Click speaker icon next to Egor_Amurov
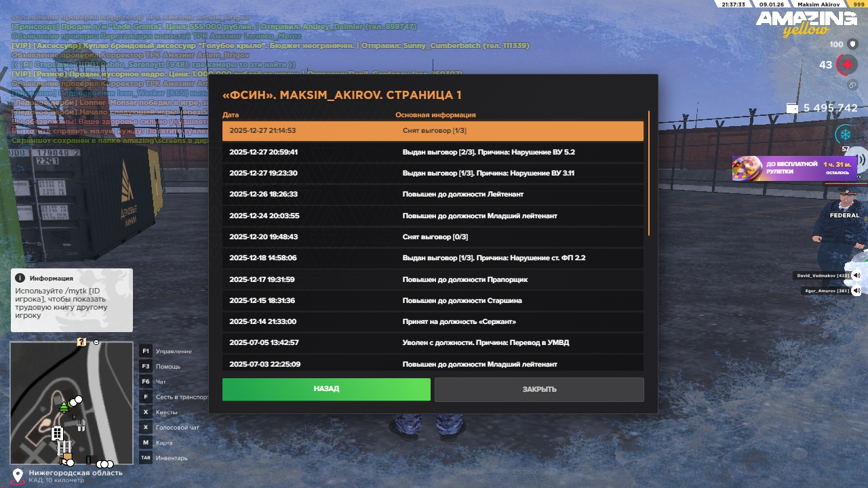This screenshot has width=868, height=488. (856, 291)
